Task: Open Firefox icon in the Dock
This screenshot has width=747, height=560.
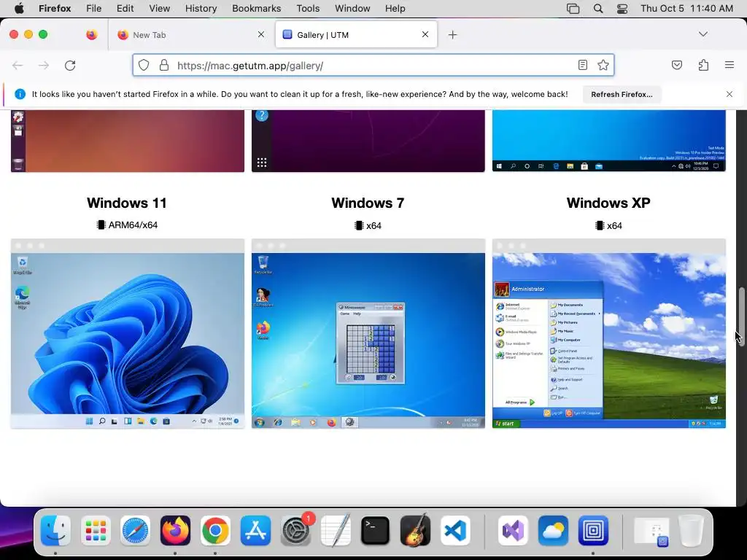Action: tap(175, 530)
